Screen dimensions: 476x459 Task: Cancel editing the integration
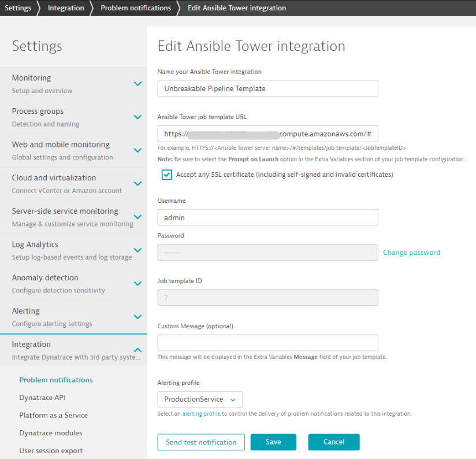(334, 442)
